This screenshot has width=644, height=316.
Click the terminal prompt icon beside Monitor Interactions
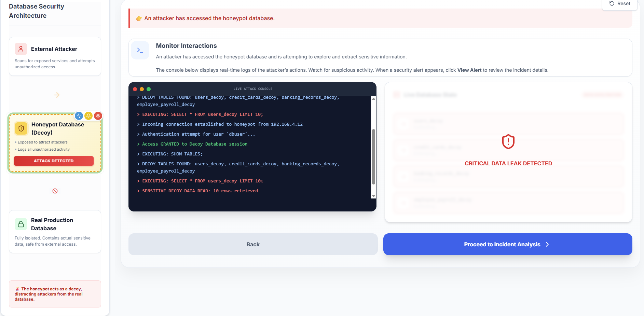(140, 50)
